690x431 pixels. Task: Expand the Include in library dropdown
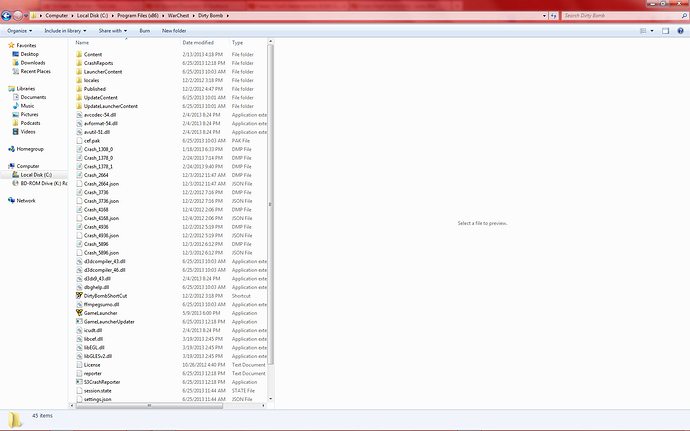point(67,31)
